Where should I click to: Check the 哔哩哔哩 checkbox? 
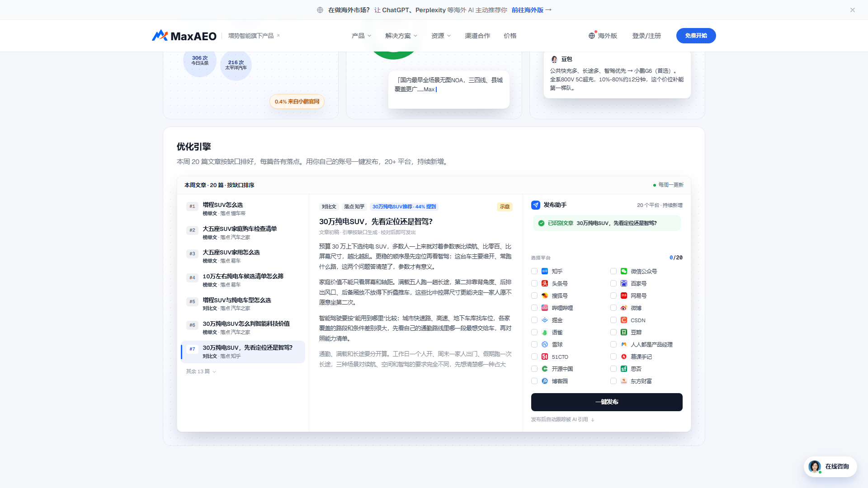click(x=534, y=308)
